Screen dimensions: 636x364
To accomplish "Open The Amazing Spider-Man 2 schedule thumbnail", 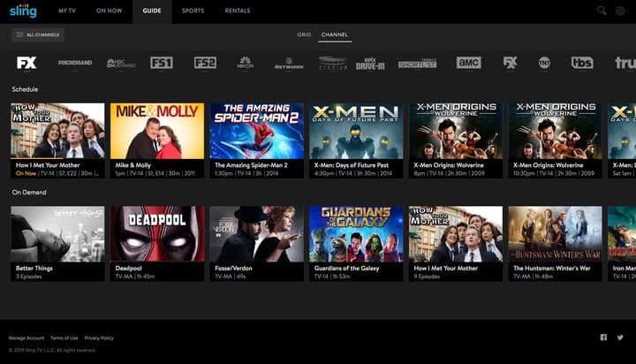I will pos(256,130).
